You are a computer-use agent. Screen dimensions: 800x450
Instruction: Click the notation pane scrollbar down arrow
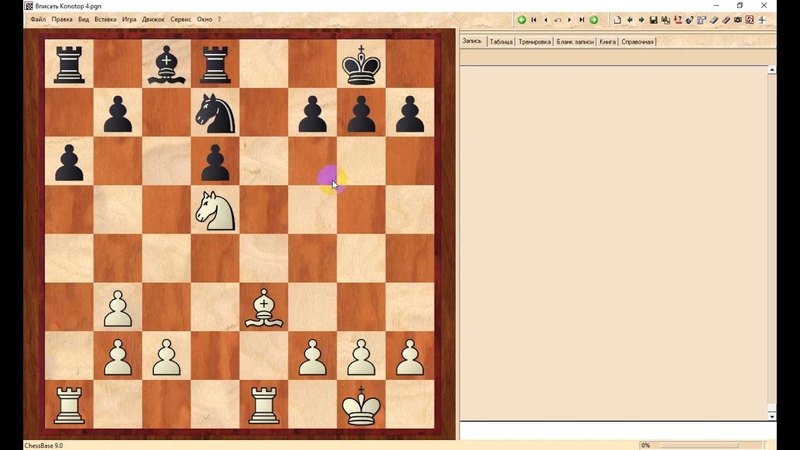tap(772, 416)
